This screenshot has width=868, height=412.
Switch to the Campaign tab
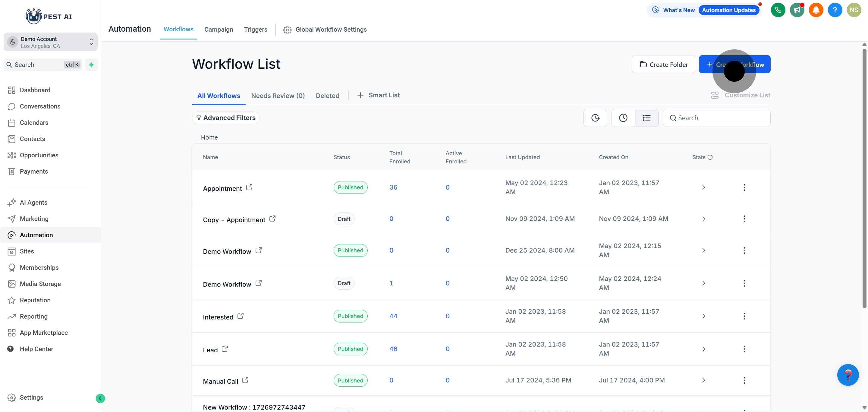(219, 30)
